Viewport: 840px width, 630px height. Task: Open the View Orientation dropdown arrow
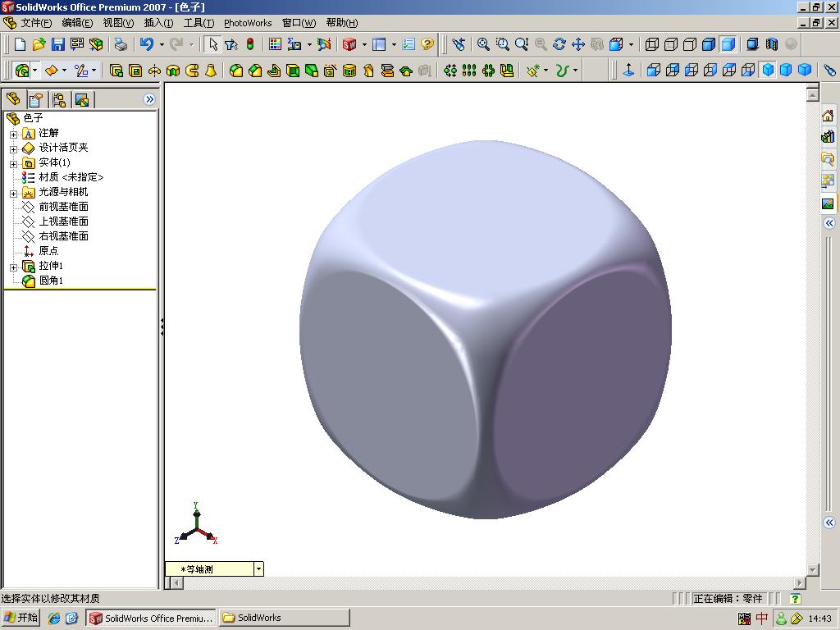(631, 44)
